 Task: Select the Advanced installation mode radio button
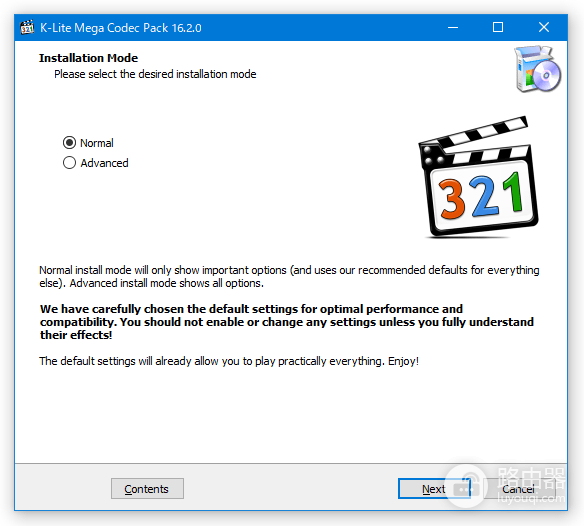coord(69,163)
